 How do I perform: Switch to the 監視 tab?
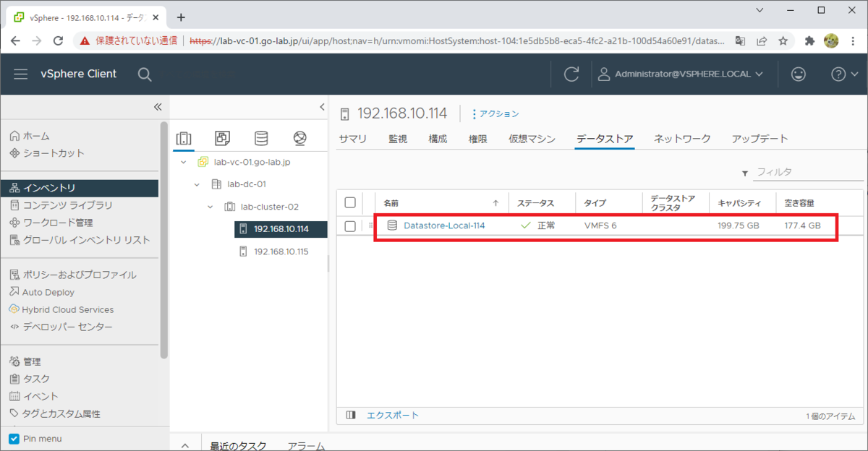pyautogui.click(x=398, y=139)
